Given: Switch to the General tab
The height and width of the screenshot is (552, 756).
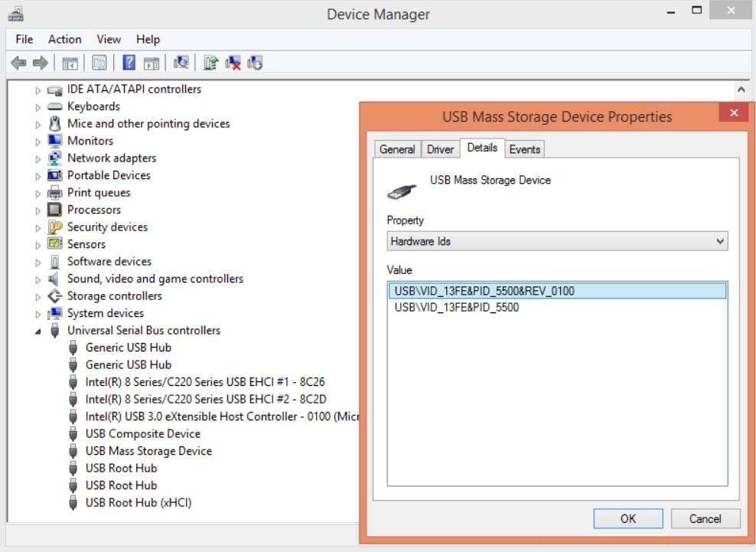Looking at the screenshot, I should pos(397,149).
